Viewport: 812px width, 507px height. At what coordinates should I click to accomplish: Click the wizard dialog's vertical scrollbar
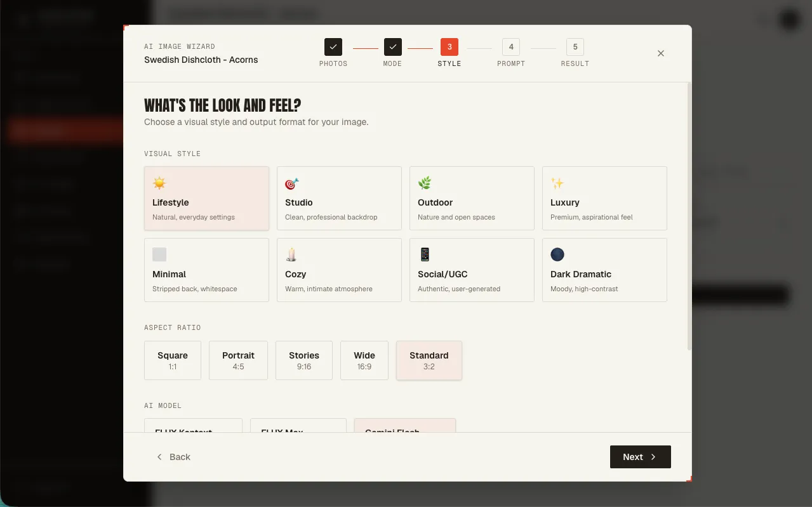point(689,216)
